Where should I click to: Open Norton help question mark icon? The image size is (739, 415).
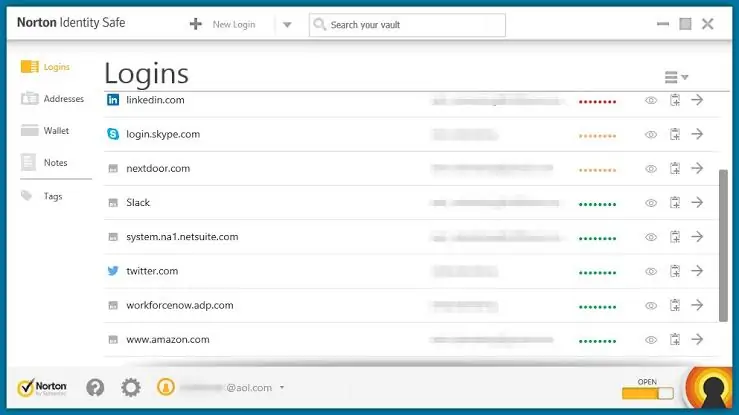(x=95, y=388)
